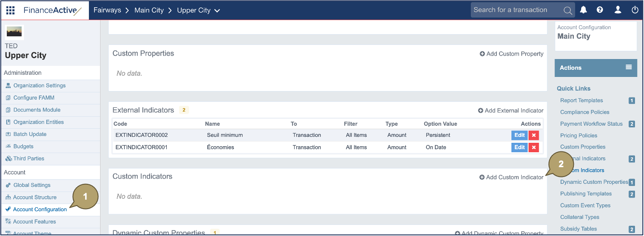The image size is (644, 236).
Task: Toggle the Actions panel hamburger menu
Action: pyautogui.click(x=629, y=67)
